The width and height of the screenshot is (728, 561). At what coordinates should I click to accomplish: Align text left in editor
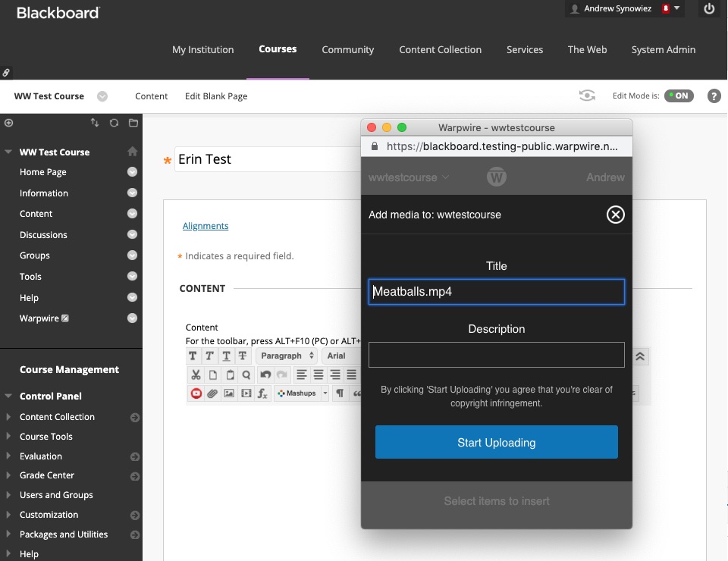301,375
